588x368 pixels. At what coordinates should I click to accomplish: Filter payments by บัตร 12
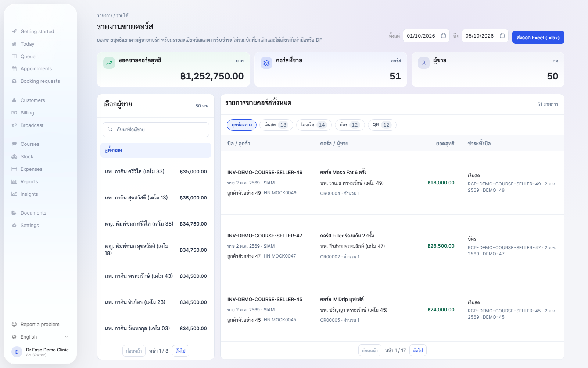tap(349, 125)
